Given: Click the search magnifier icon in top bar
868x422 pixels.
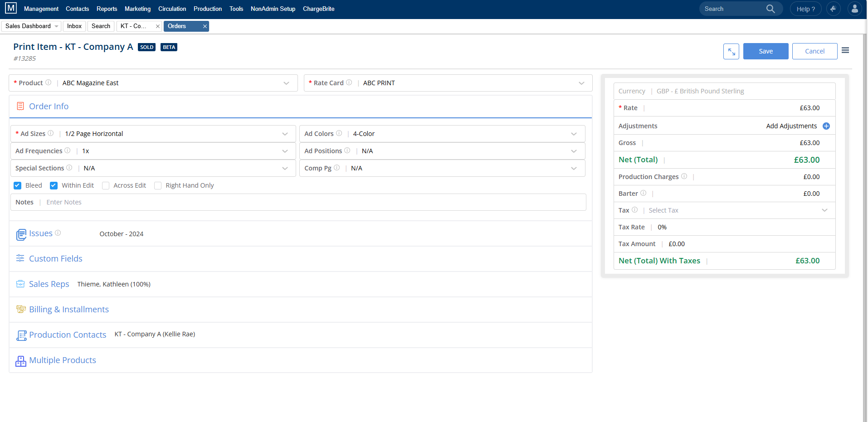Looking at the screenshot, I should coord(770,9).
